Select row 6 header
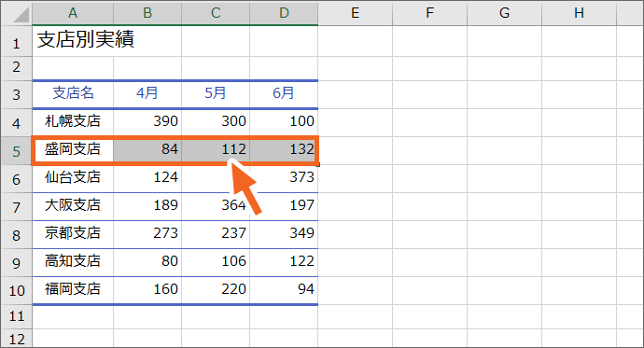Image resolution: width=644 pixels, height=348 pixels. click(x=17, y=178)
